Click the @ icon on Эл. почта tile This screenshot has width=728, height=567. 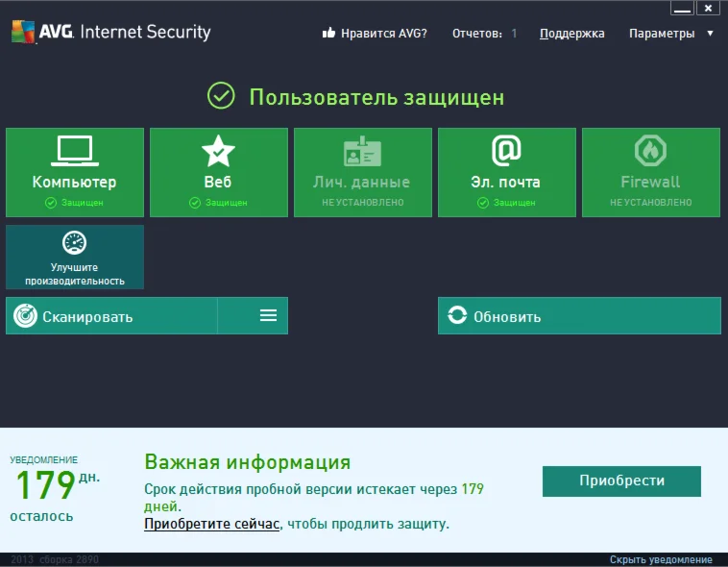pos(506,151)
